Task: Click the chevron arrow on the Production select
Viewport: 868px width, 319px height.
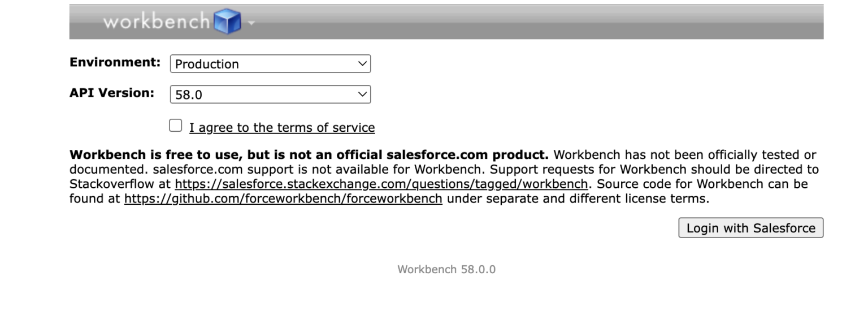Action: coord(362,64)
